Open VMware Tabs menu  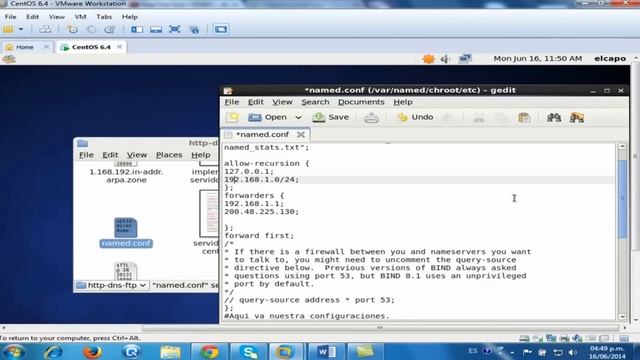[x=104, y=17]
